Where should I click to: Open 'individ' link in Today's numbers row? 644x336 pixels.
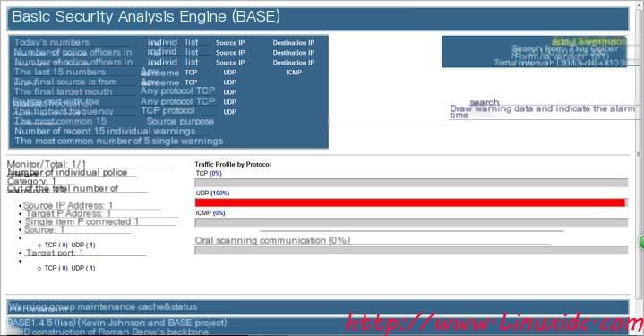coord(162,42)
